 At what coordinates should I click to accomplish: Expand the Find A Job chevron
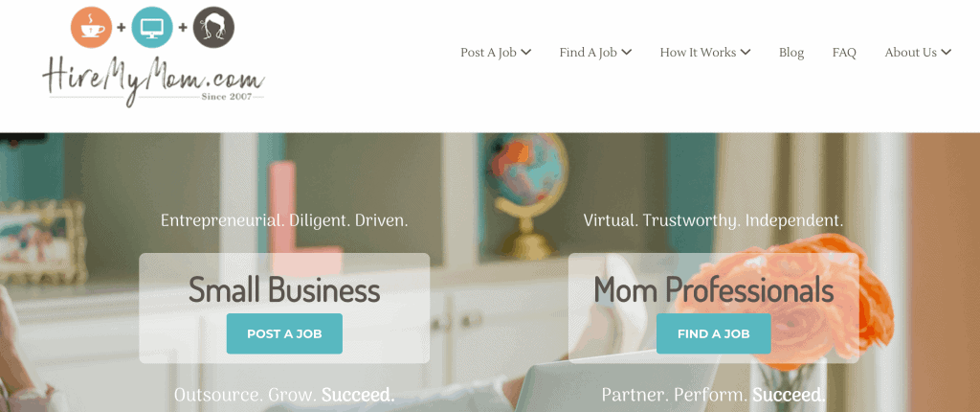tap(626, 53)
